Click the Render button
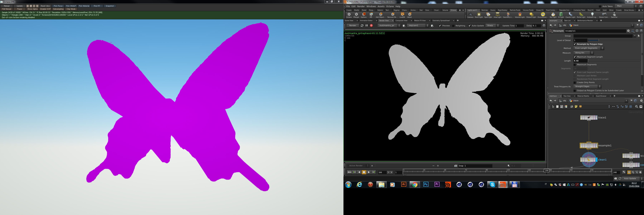 352,25
